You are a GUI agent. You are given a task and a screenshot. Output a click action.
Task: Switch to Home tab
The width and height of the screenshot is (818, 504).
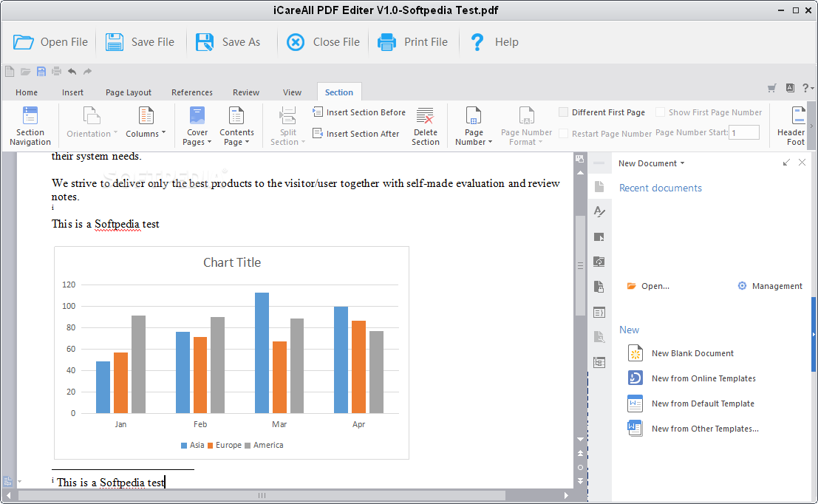[x=27, y=92]
